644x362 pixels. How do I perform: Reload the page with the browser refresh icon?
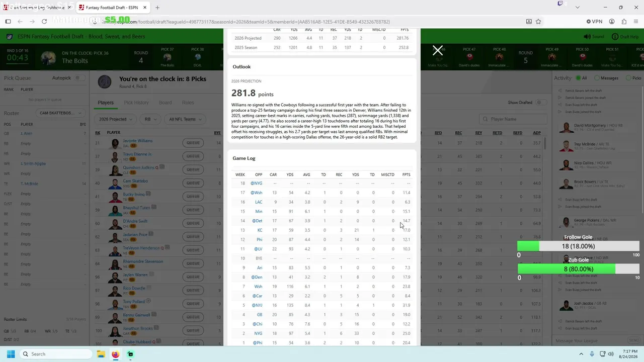[x=44, y=22]
